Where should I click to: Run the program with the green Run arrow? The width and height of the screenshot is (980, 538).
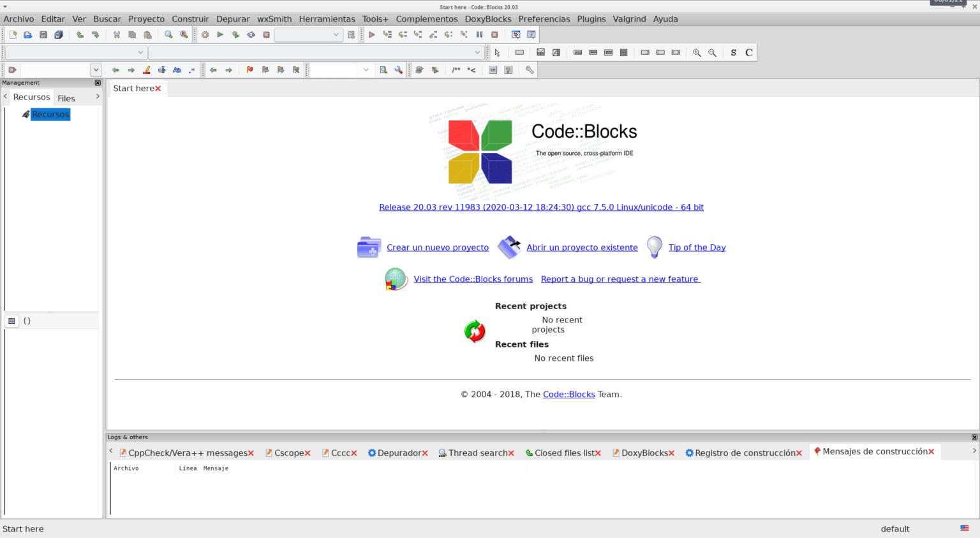[220, 34]
